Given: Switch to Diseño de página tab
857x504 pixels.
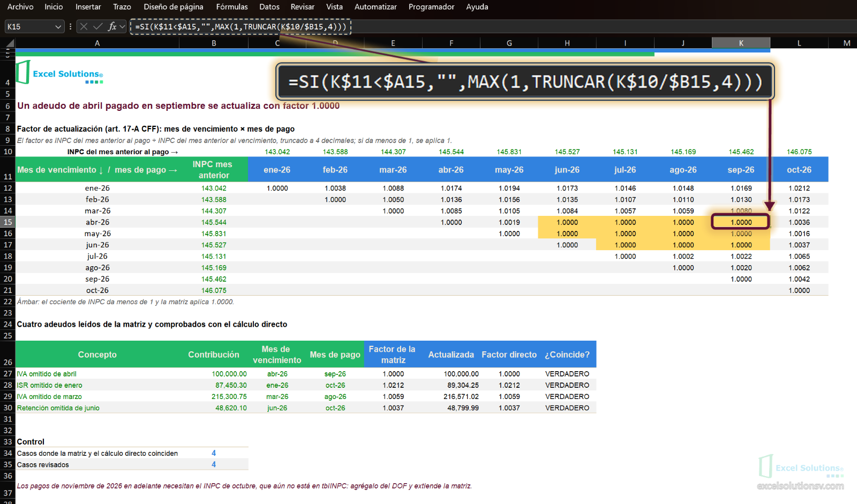Looking at the screenshot, I should coord(174,7).
